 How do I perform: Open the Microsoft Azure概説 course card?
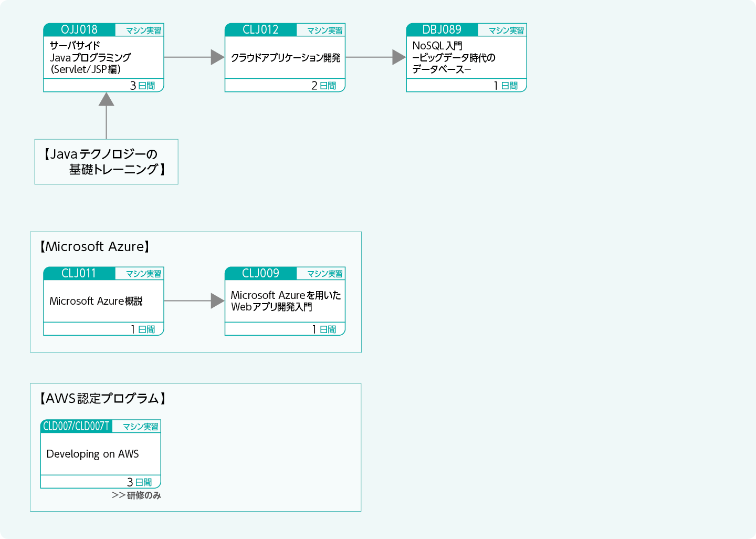(x=103, y=301)
